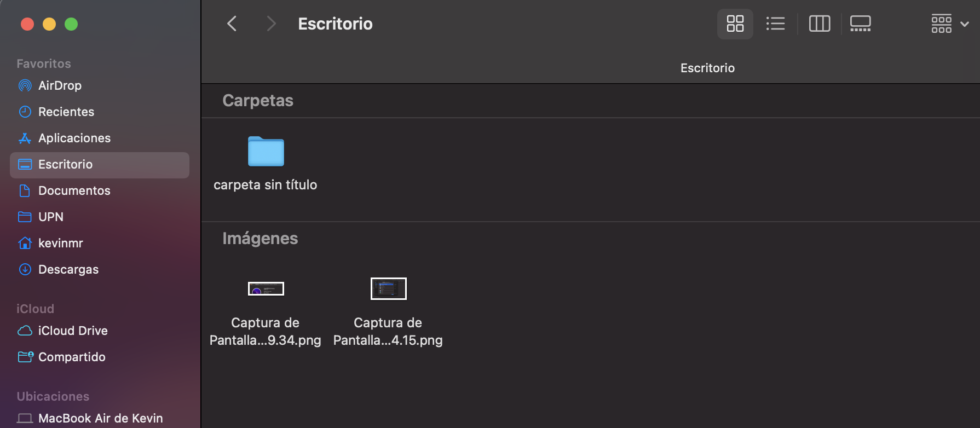Open iCloud Drive

72,331
